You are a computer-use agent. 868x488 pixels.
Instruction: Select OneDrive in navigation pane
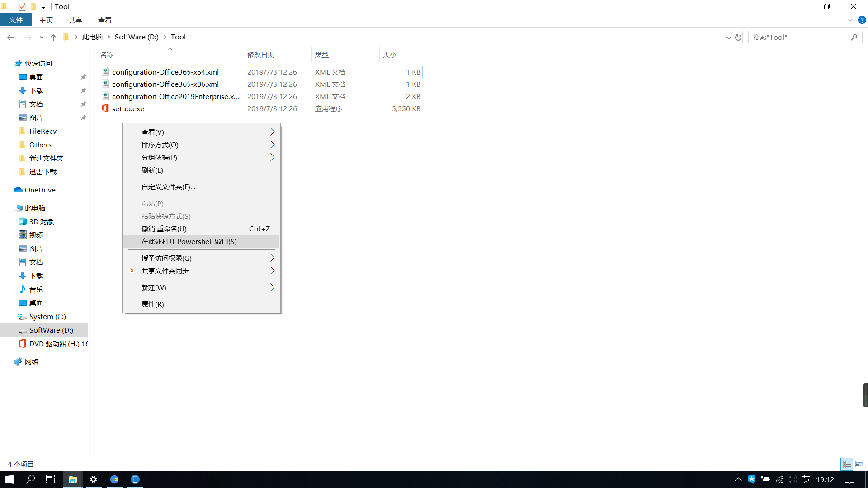40,190
